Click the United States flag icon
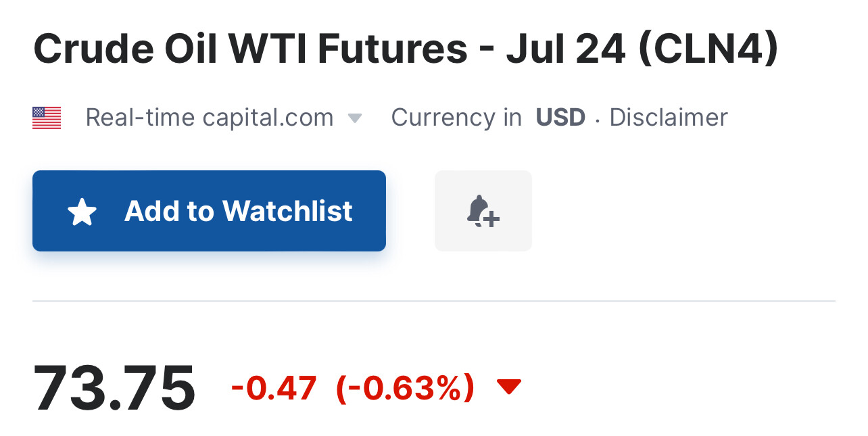 click(x=47, y=118)
